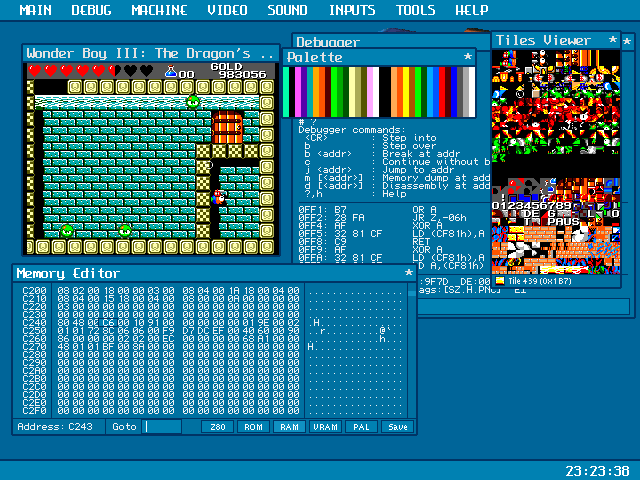The height and width of the screenshot is (480, 640).
Task: Pick the light gray swatch in Palette
Action: (x=466, y=92)
